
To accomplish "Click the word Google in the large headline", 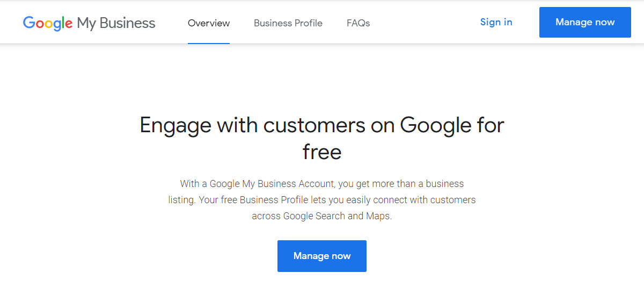I will [435, 125].
